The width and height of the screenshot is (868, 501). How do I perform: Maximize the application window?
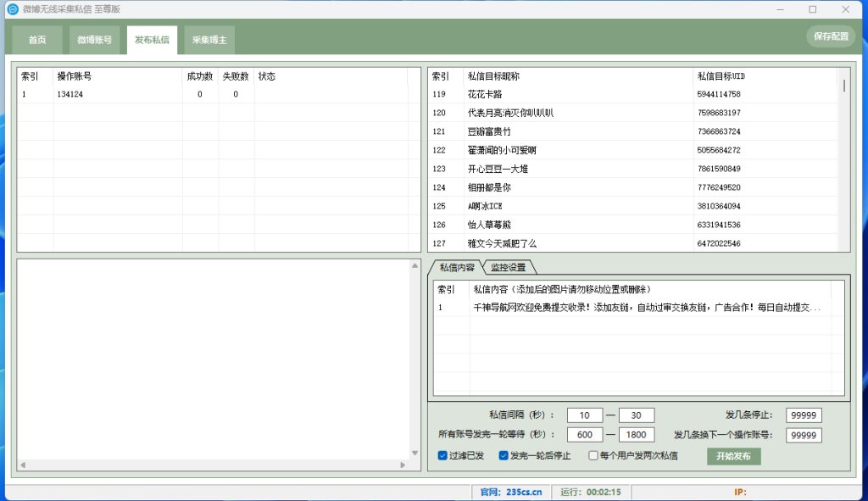[812, 9]
